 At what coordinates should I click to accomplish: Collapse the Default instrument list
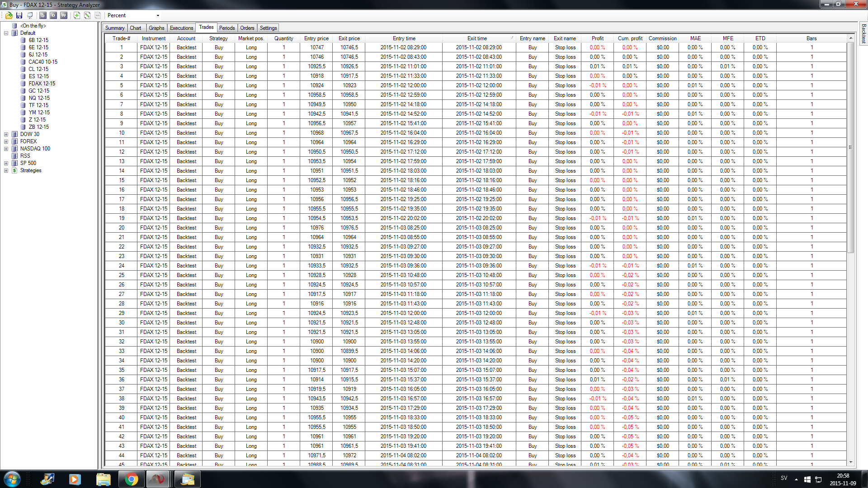(x=6, y=33)
